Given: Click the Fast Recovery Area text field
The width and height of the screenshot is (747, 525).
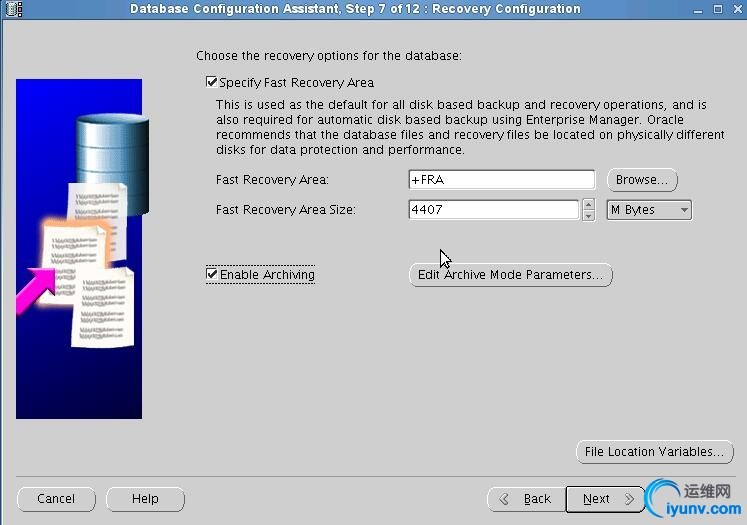Looking at the screenshot, I should pyautogui.click(x=502, y=180).
